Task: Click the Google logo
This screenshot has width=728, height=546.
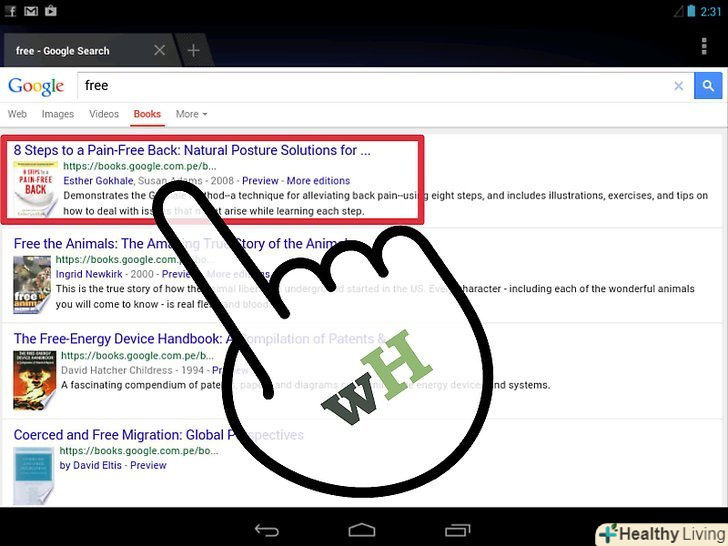Action: (x=36, y=86)
